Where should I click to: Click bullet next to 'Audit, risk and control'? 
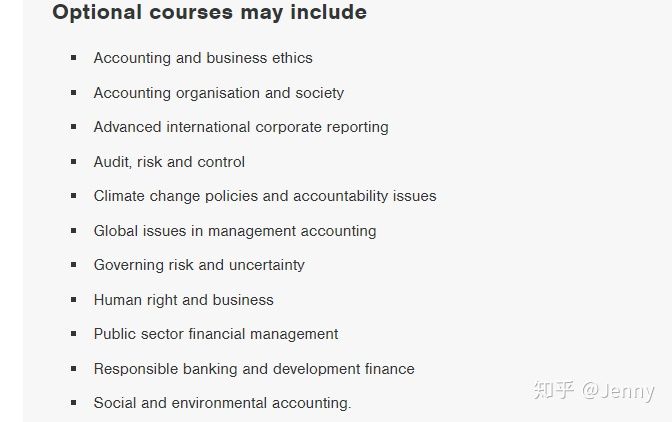[x=74, y=162]
